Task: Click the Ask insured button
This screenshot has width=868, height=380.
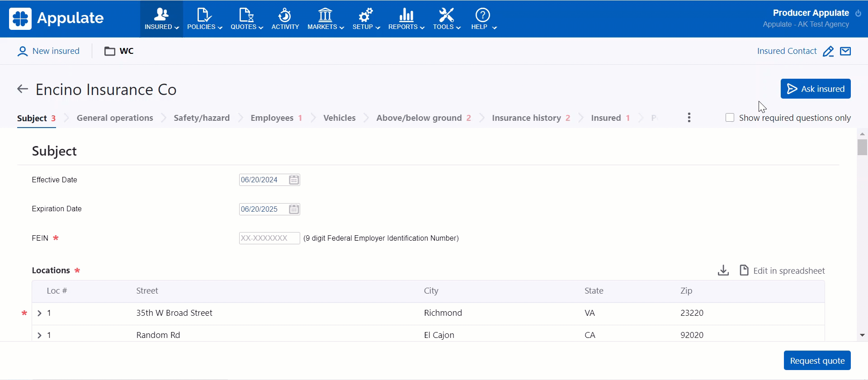Action: [x=815, y=89]
